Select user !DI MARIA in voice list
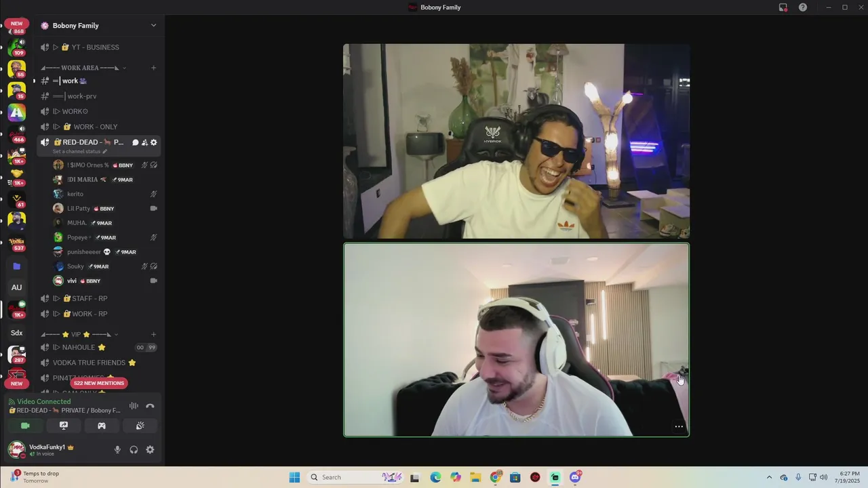The width and height of the screenshot is (868, 488). (x=105, y=180)
